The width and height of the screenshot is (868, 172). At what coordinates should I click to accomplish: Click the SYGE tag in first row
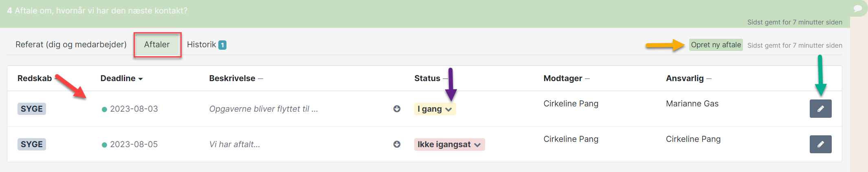point(32,109)
